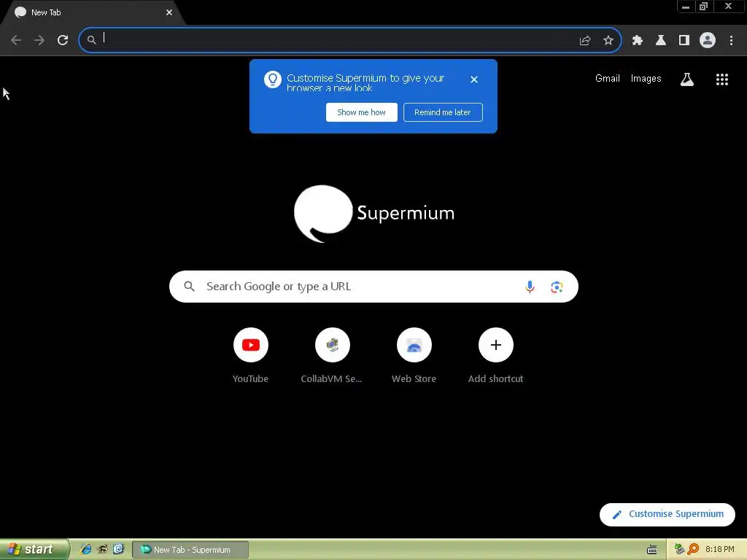Open the Images link

coord(646,79)
